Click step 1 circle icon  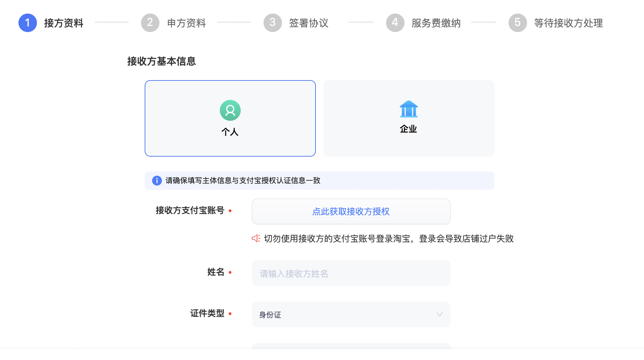tap(27, 23)
